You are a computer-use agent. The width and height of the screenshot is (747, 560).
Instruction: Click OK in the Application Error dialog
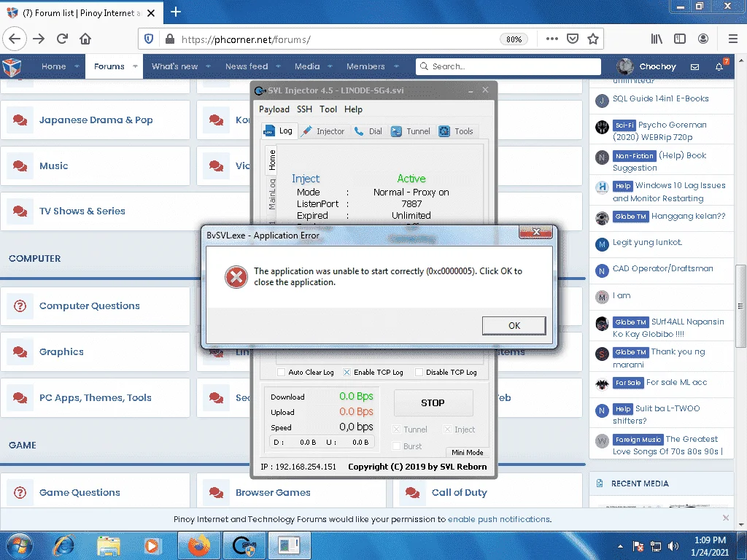[x=514, y=326]
